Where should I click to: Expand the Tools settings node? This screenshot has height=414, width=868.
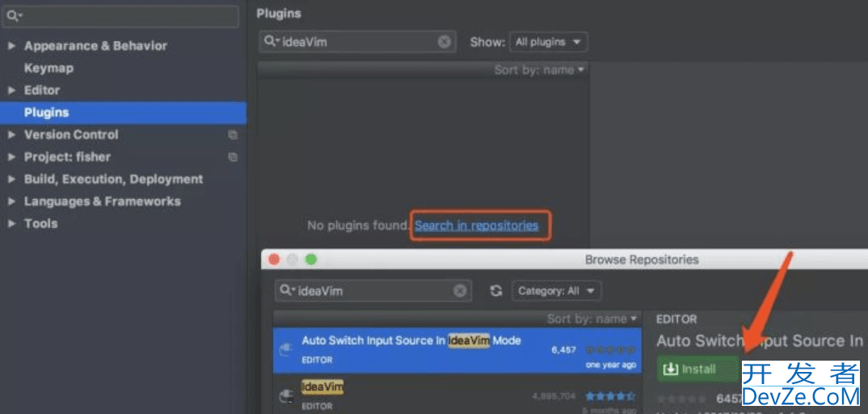[11, 224]
